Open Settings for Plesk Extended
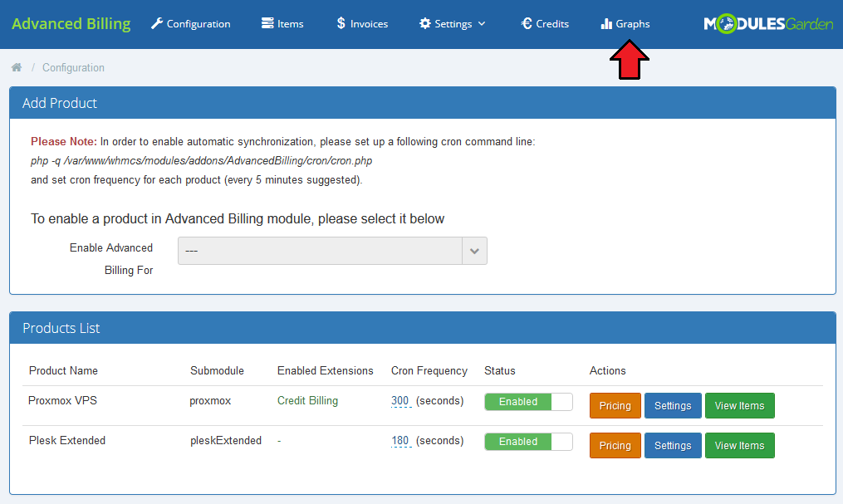Viewport: 843px width, 504px height. [673, 445]
